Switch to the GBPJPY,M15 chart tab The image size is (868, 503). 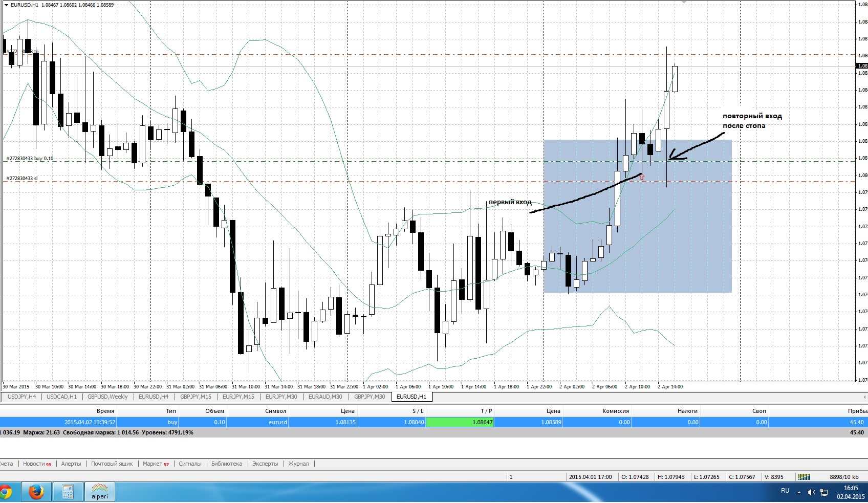[x=196, y=397]
